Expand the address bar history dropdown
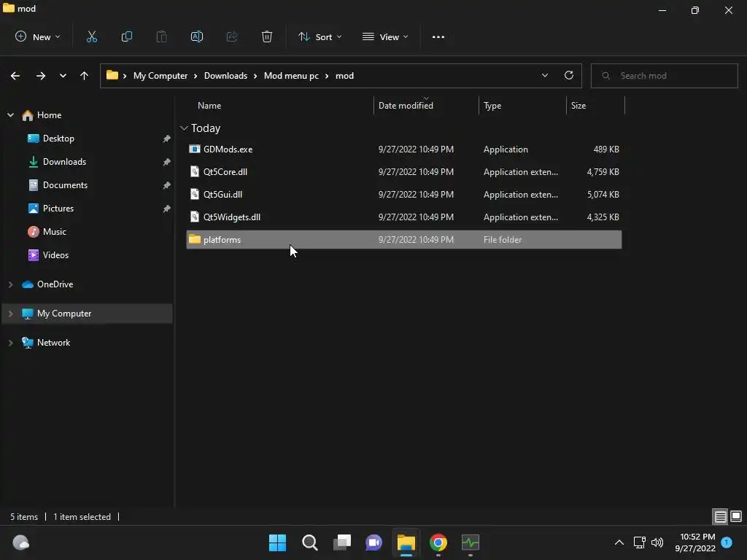Viewport: 747px width, 560px height. click(544, 75)
